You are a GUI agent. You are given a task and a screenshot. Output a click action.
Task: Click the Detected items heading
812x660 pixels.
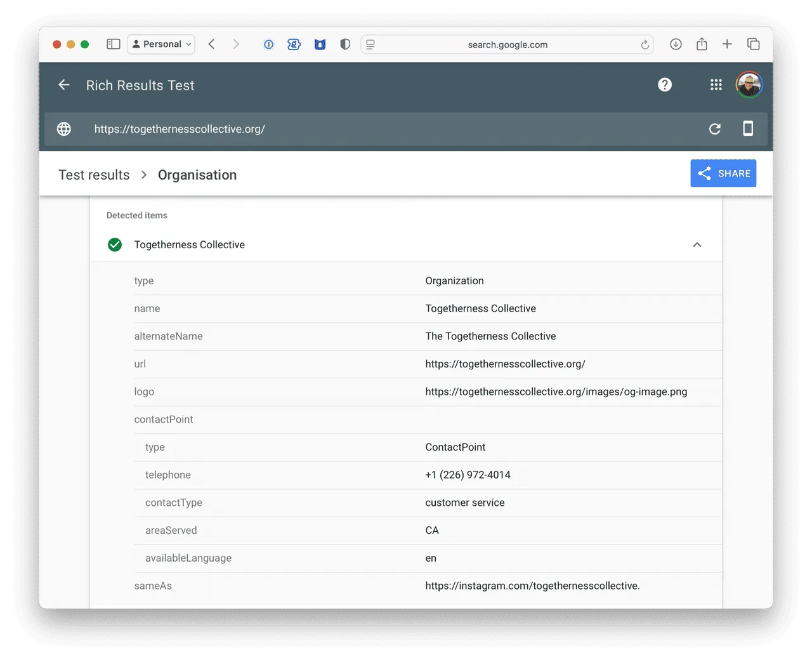pos(137,216)
